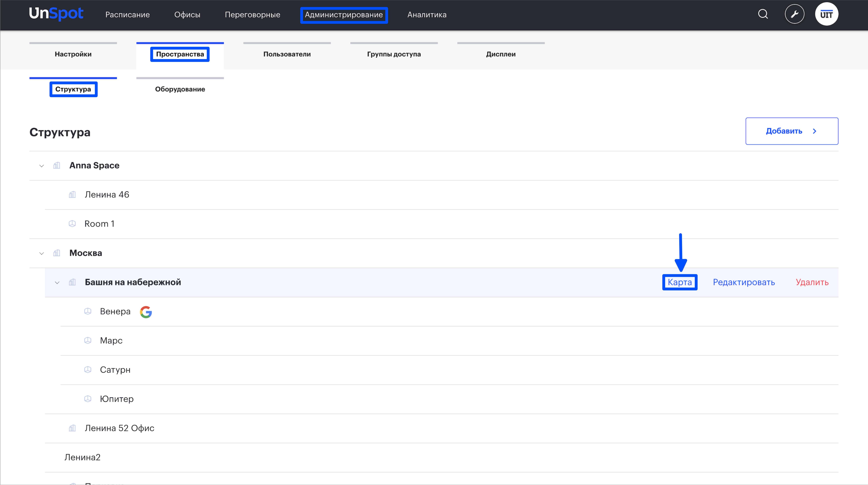Open the Администрирование menu
Viewport: 868px width, 485px height.
[344, 15]
